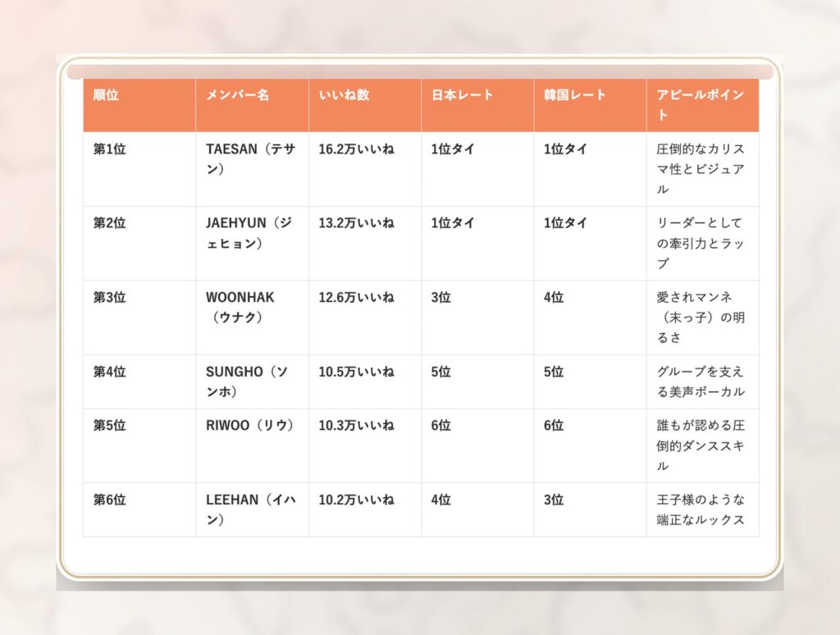Click the RIWOO（リウ） member cell
Screen dimensions: 840x635
250,426
